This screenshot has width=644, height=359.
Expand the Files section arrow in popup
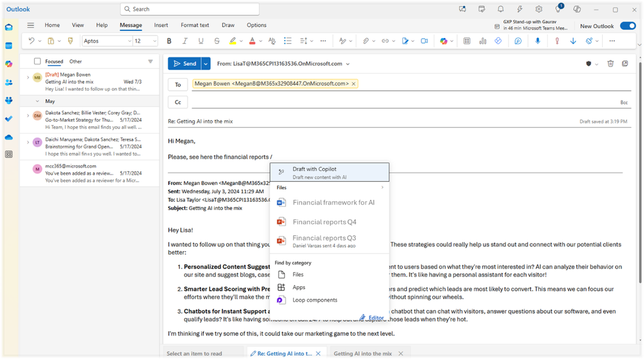pos(382,188)
